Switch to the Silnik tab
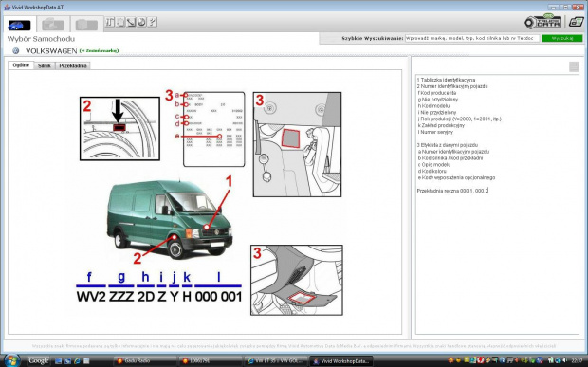Image resolution: width=588 pixels, height=367 pixels. pyautogui.click(x=45, y=65)
